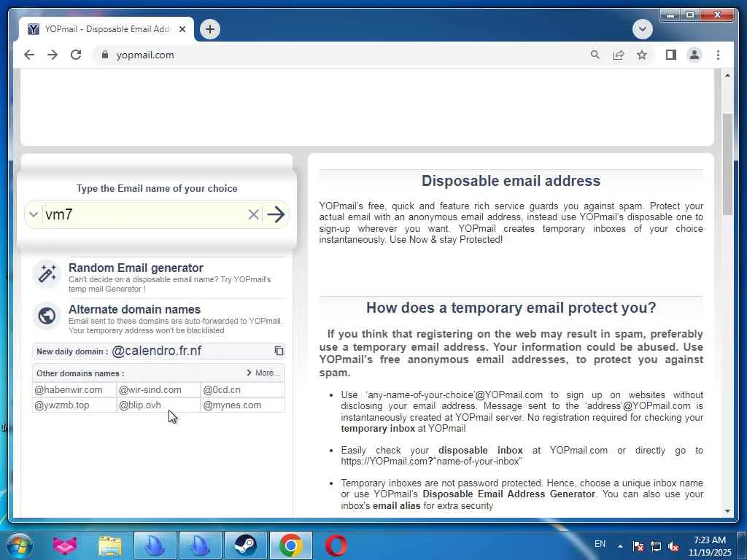Click the EN language indicator
The height and width of the screenshot is (560, 747).
pyautogui.click(x=600, y=544)
